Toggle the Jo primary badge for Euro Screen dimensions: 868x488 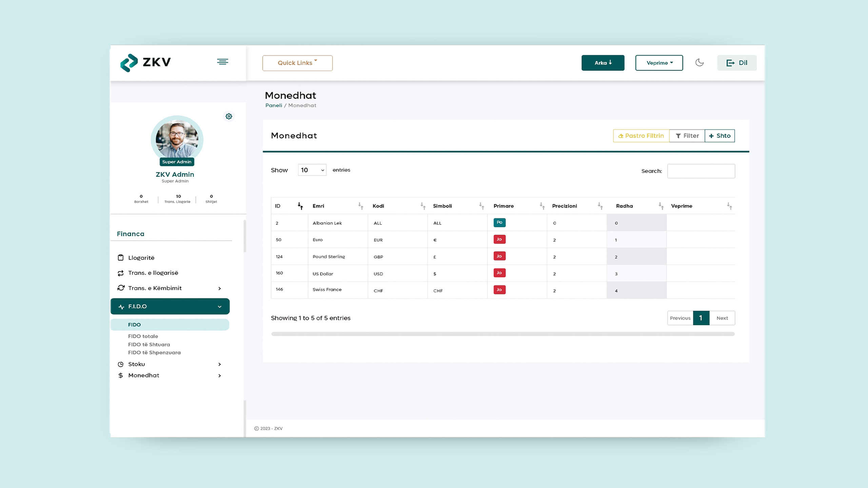tap(499, 239)
